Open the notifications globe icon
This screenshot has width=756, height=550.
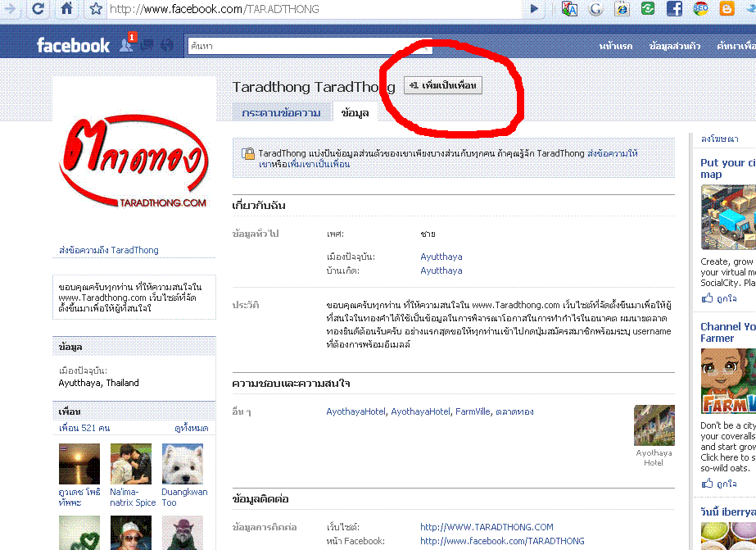pos(167,45)
